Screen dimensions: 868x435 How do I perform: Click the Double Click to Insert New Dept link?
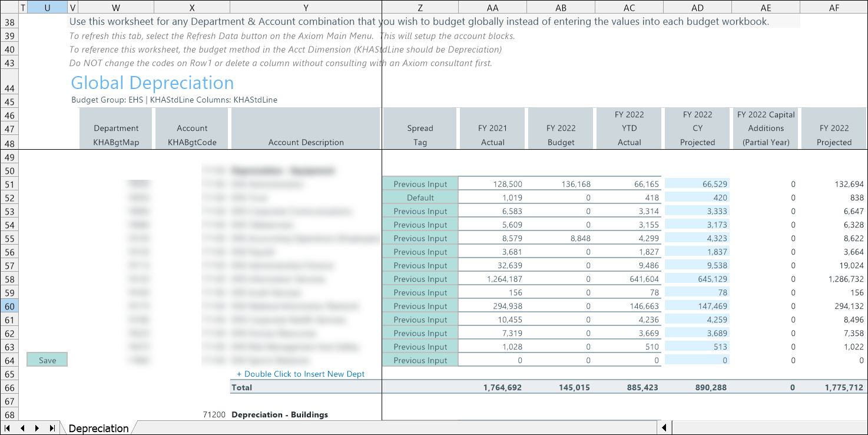tap(300, 374)
